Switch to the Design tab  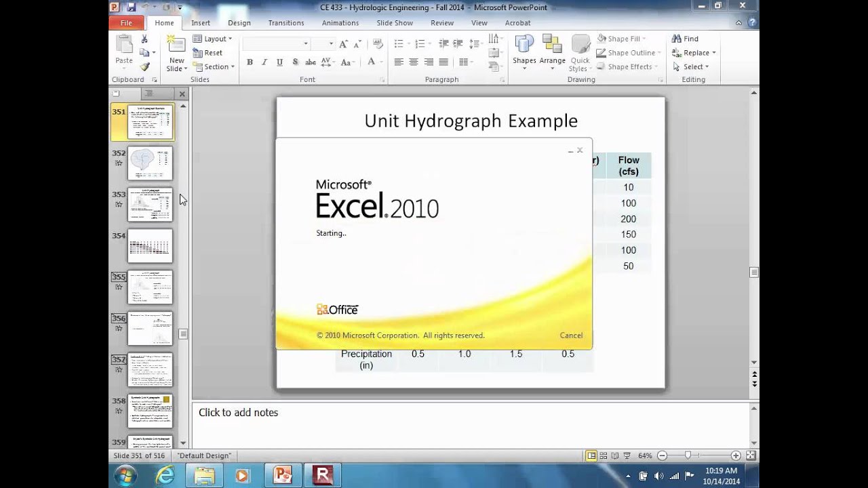pyautogui.click(x=239, y=22)
